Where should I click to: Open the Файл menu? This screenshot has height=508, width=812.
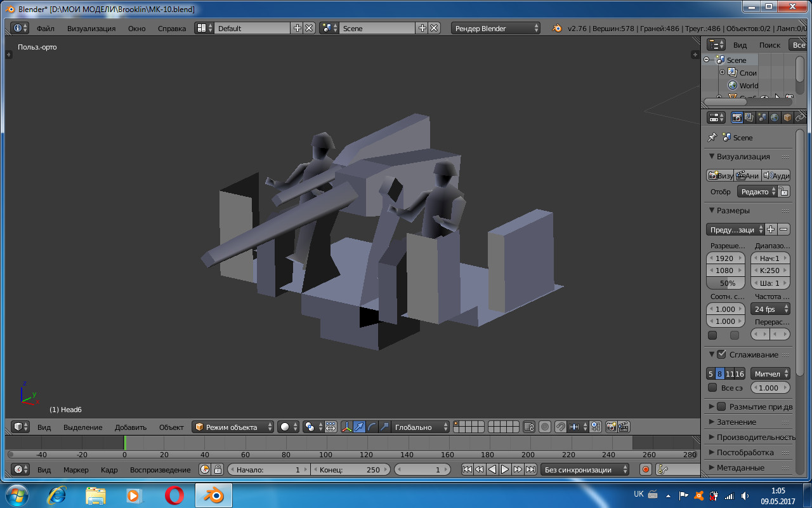[x=45, y=29]
